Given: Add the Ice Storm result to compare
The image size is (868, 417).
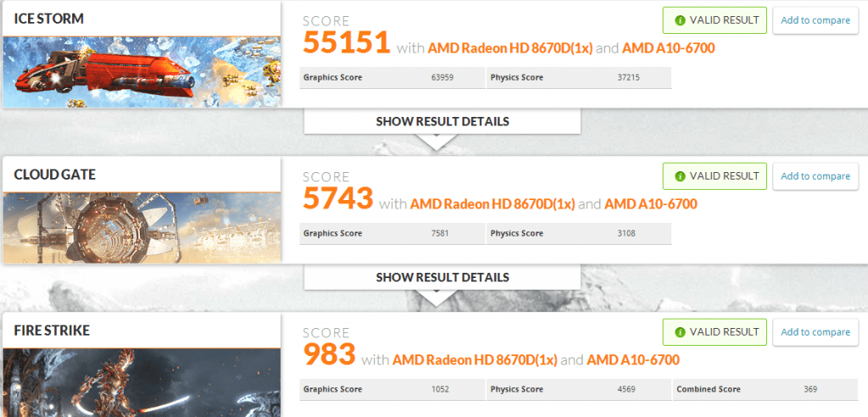Looking at the screenshot, I should [815, 20].
